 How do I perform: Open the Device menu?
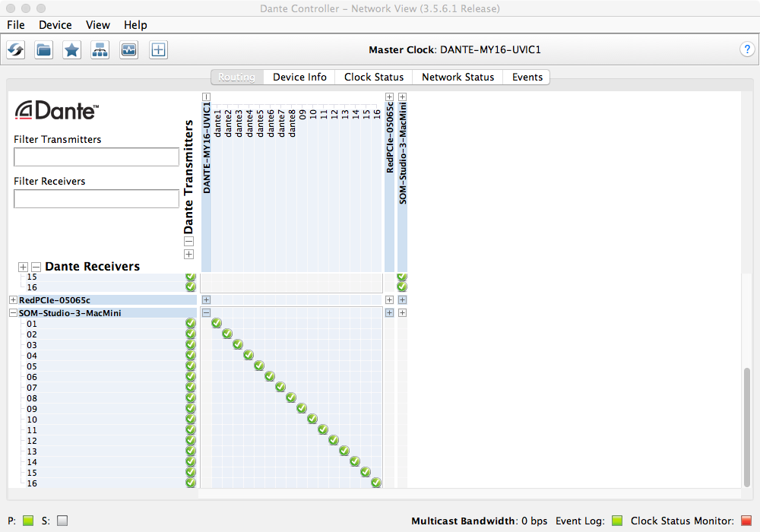(x=55, y=25)
